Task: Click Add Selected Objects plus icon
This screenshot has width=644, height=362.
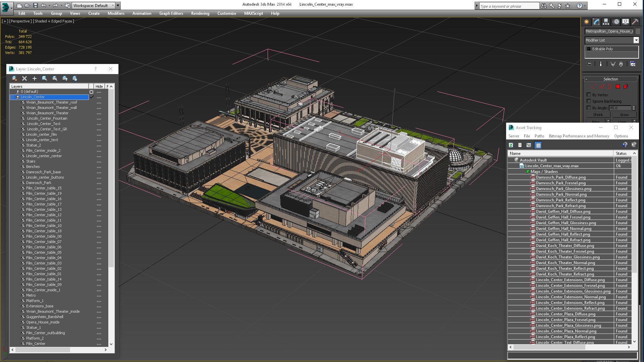Action: click(34, 78)
